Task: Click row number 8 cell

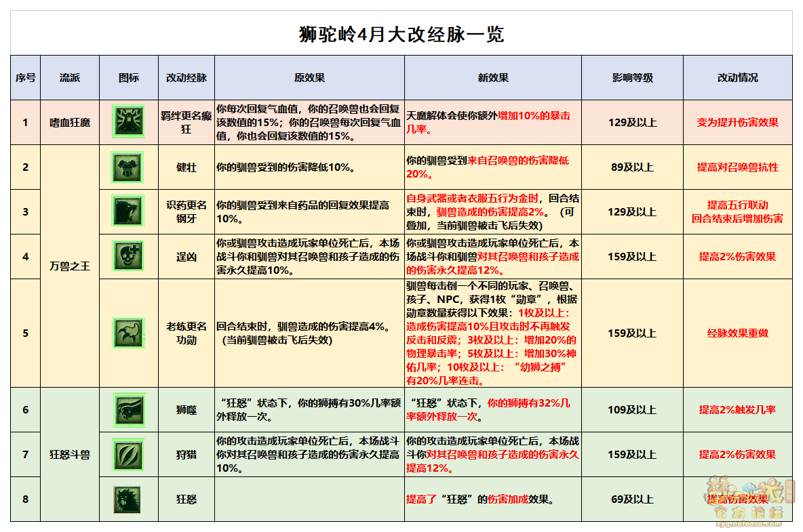Action: click(26, 499)
